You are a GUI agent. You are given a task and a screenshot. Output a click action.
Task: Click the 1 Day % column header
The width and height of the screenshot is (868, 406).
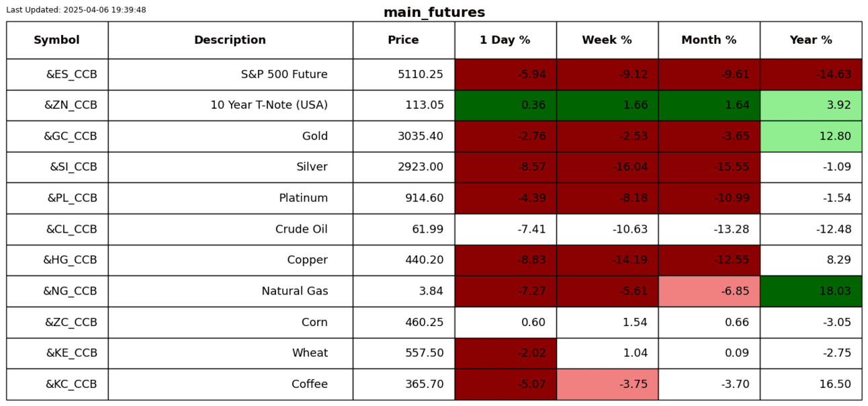click(505, 40)
